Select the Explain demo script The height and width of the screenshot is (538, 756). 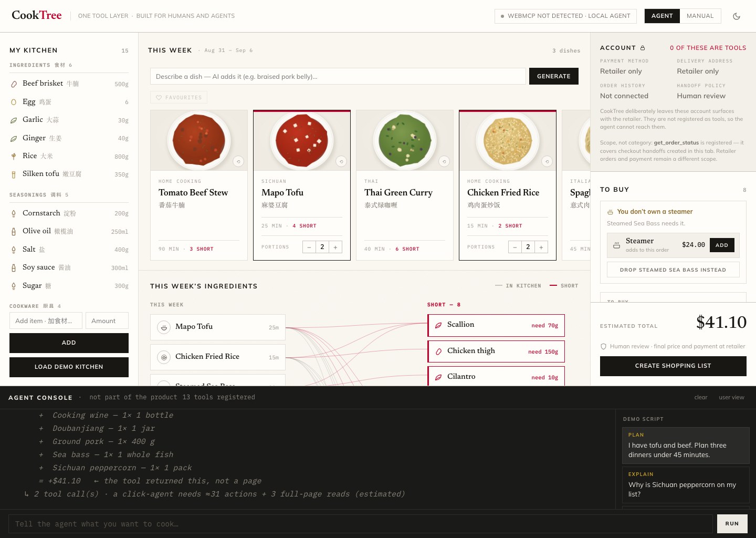click(686, 484)
